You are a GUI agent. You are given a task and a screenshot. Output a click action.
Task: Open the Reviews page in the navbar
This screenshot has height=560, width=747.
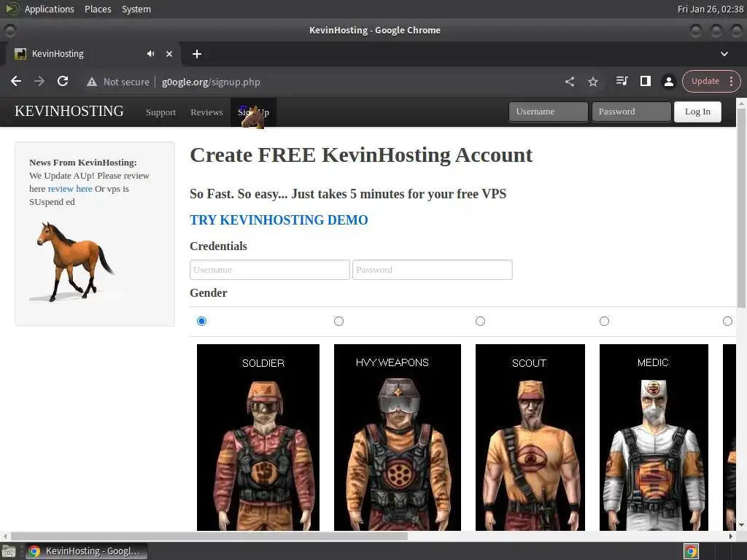click(206, 112)
